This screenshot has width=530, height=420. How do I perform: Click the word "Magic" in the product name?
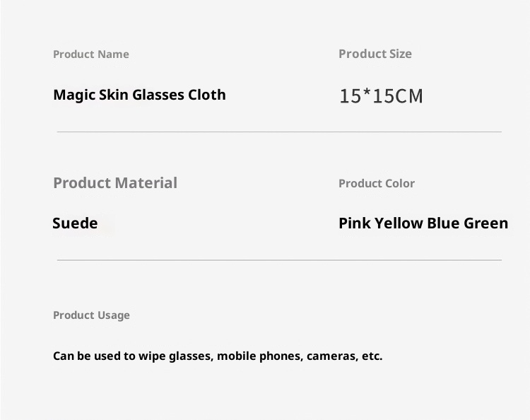73,95
